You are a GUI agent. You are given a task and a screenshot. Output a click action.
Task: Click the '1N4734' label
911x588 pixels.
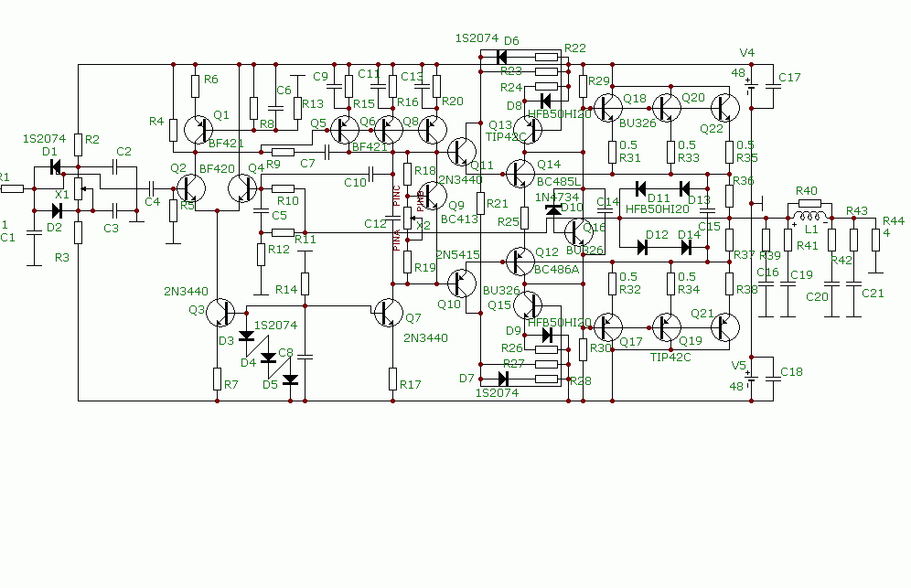pyautogui.click(x=557, y=197)
